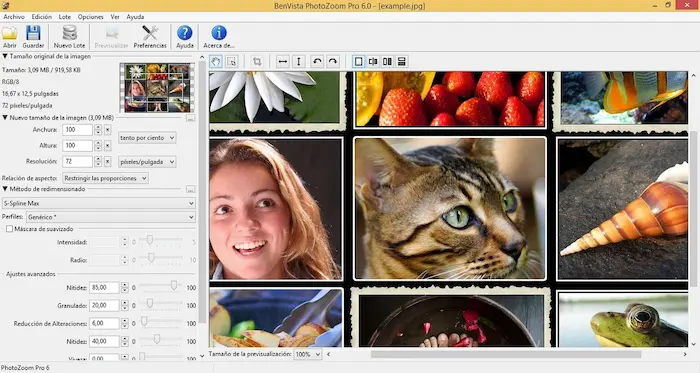Switch to stacked horizontal split preview
Image resolution: width=700 pixels, height=373 pixels.
point(402,62)
